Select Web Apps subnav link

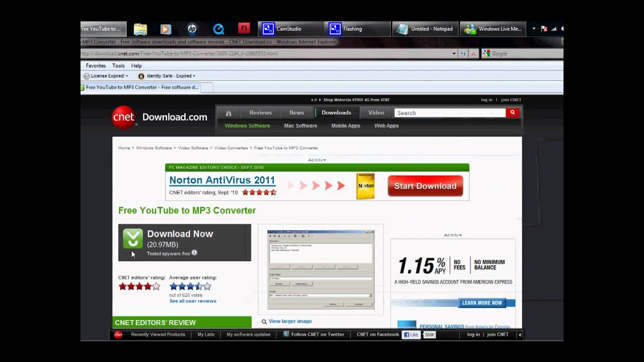pyautogui.click(x=386, y=126)
